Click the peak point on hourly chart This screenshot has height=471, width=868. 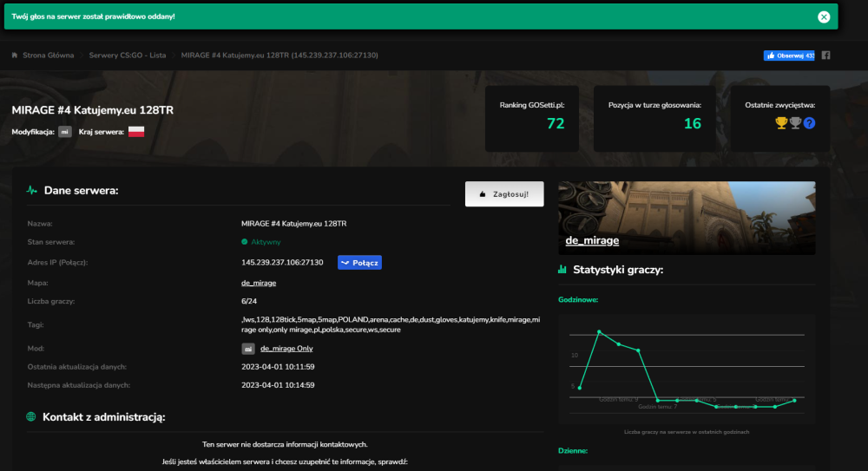pyautogui.click(x=599, y=331)
